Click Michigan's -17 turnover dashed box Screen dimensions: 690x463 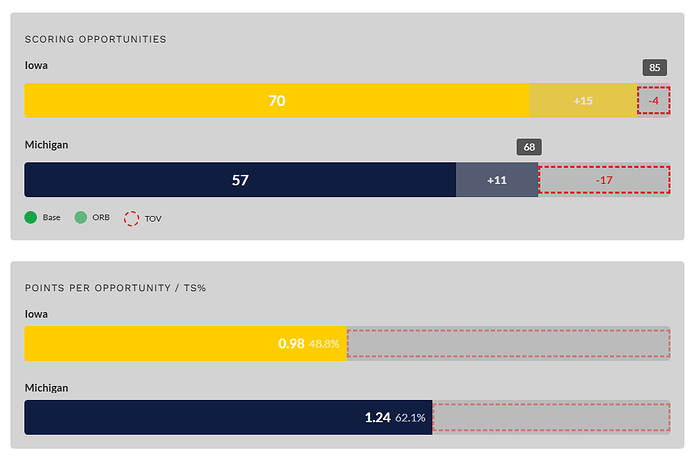[x=603, y=180]
